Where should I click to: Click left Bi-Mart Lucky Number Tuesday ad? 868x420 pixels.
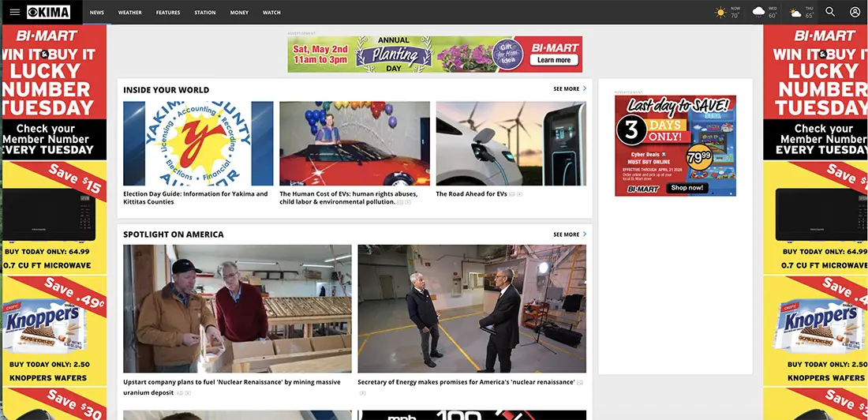coord(54,92)
